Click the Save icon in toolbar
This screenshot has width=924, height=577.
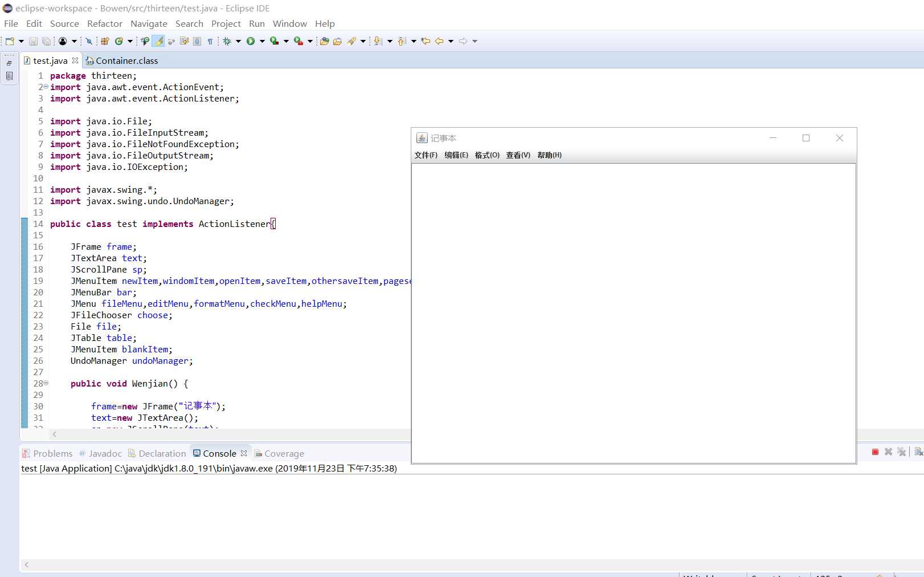click(x=33, y=41)
